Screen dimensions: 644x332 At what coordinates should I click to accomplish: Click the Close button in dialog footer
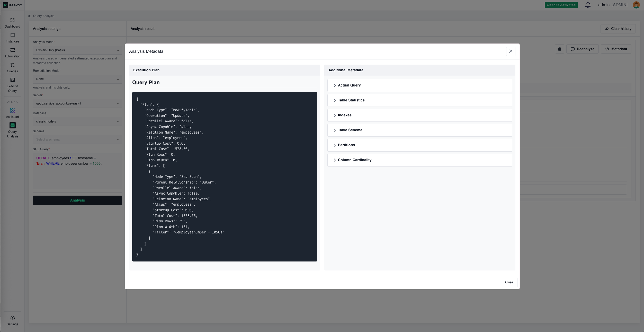tap(509, 282)
